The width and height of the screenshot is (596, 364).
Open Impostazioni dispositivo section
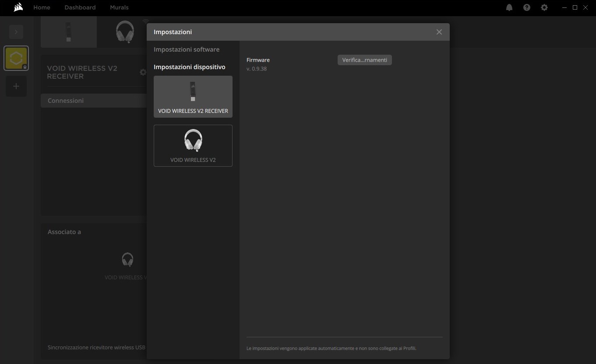tap(189, 67)
